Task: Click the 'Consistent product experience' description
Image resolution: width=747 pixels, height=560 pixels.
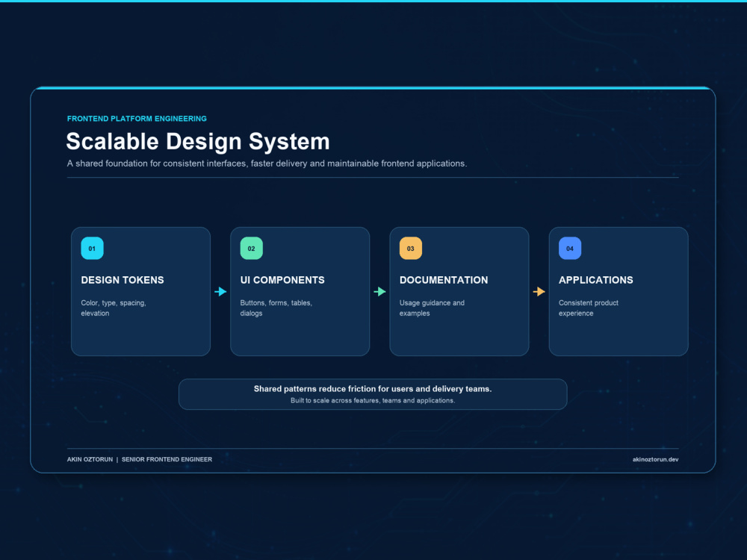Action: [589, 308]
